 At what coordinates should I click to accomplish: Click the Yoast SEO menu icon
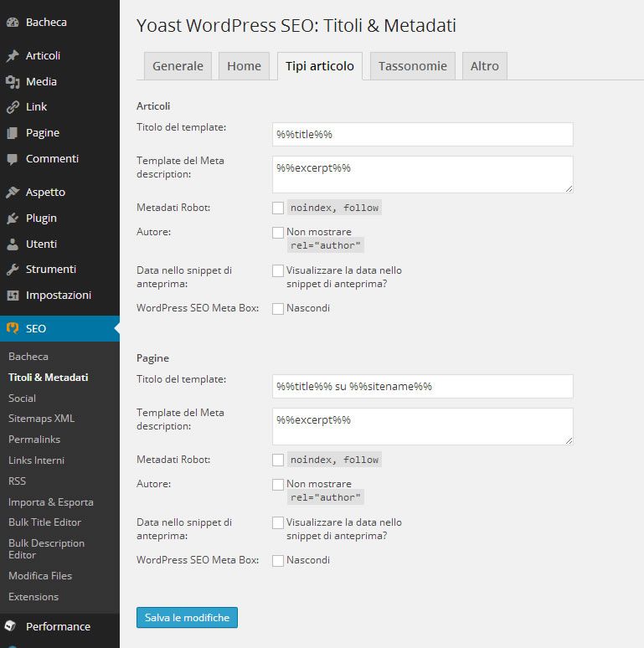pos(13,328)
